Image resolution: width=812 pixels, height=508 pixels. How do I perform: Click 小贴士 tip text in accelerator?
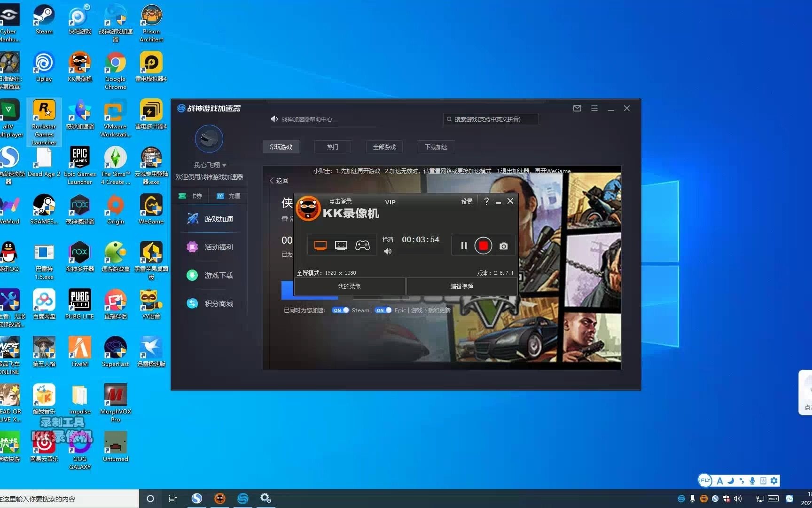(442, 171)
